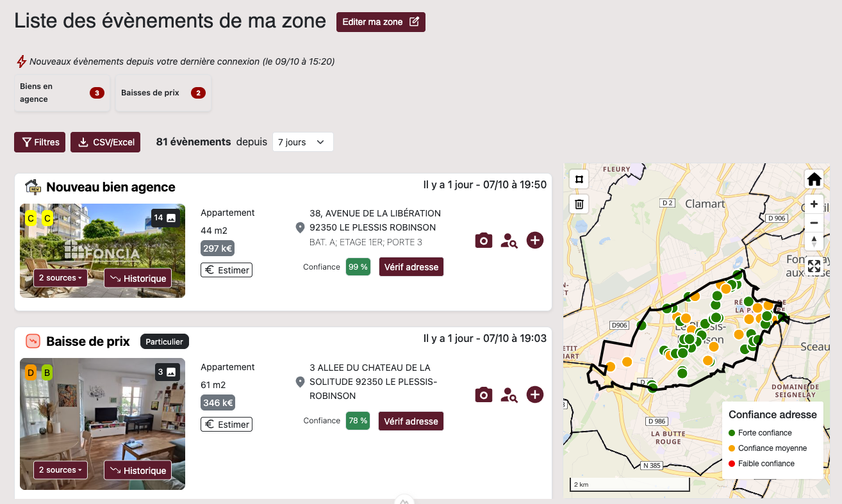Screen dimensions: 842x504
Task: Click Vérif adresse for 61 m2 apartment
Action: coord(411,421)
